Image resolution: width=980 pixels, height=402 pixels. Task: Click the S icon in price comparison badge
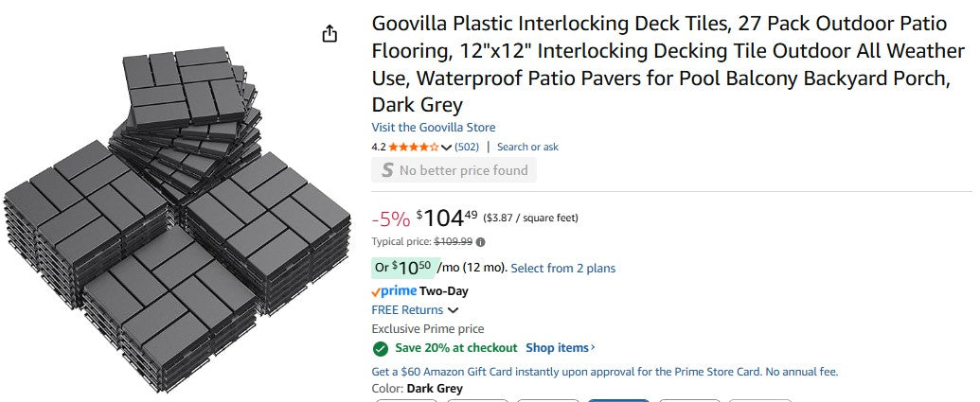pyautogui.click(x=386, y=170)
